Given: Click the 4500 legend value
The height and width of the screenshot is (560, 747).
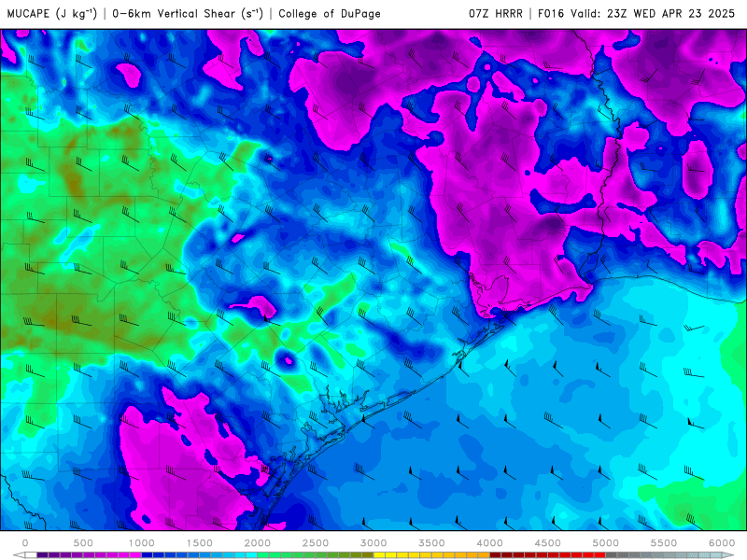Looking at the screenshot, I should tap(548, 543).
